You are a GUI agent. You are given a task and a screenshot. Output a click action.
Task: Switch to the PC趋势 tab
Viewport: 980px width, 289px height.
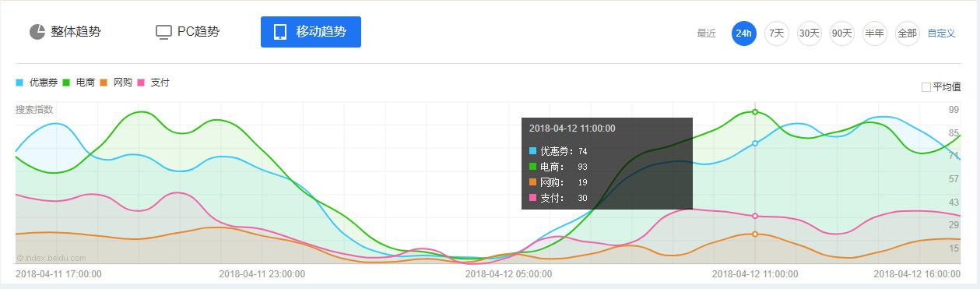tap(188, 32)
